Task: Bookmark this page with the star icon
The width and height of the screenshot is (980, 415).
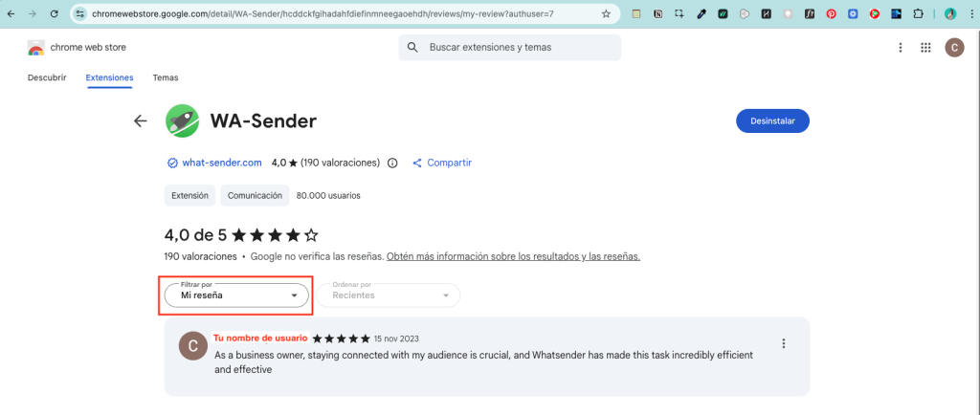Action: click(606, 14)
